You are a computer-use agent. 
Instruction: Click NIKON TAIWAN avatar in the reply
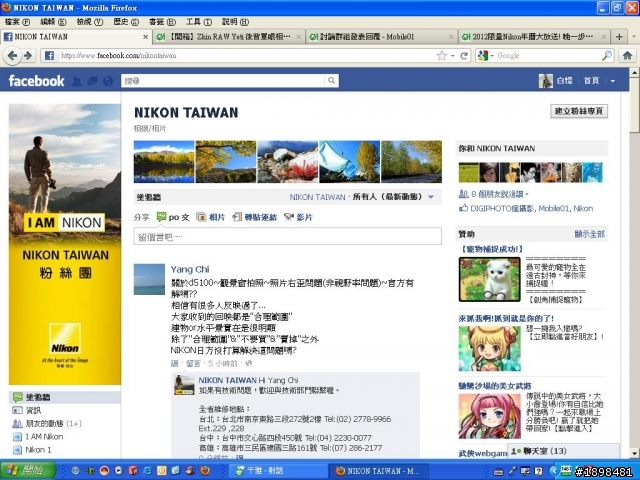(x=184, y=385)
